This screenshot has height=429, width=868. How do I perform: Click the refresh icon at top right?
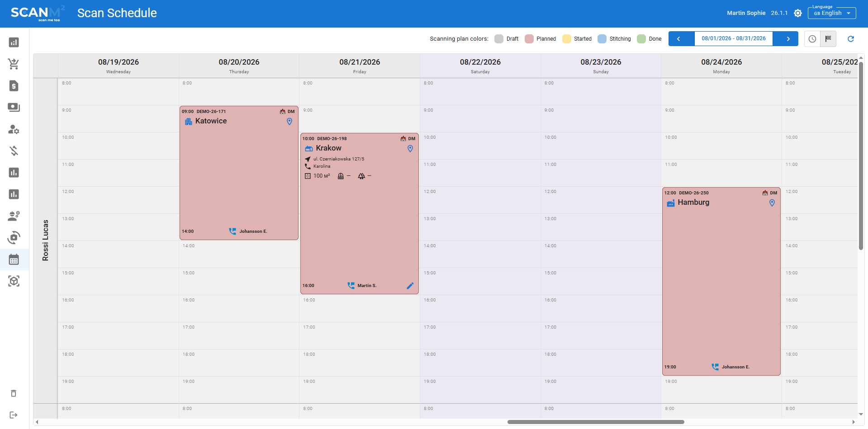point(850,39)
